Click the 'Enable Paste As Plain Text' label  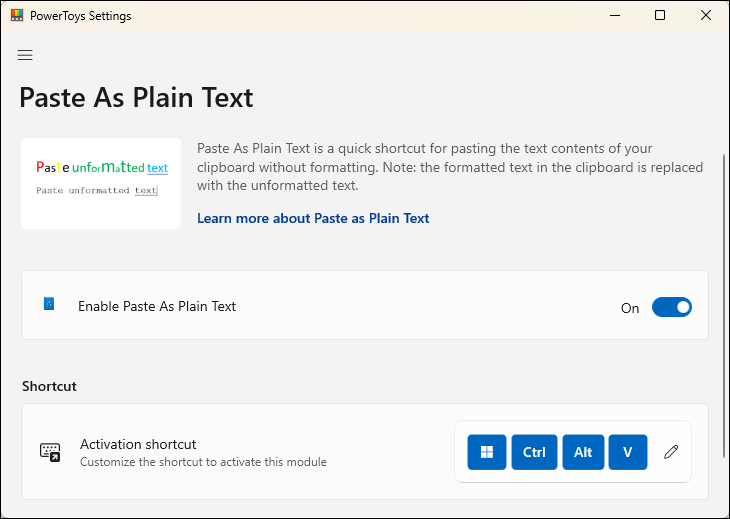click(x=157, y=306)
